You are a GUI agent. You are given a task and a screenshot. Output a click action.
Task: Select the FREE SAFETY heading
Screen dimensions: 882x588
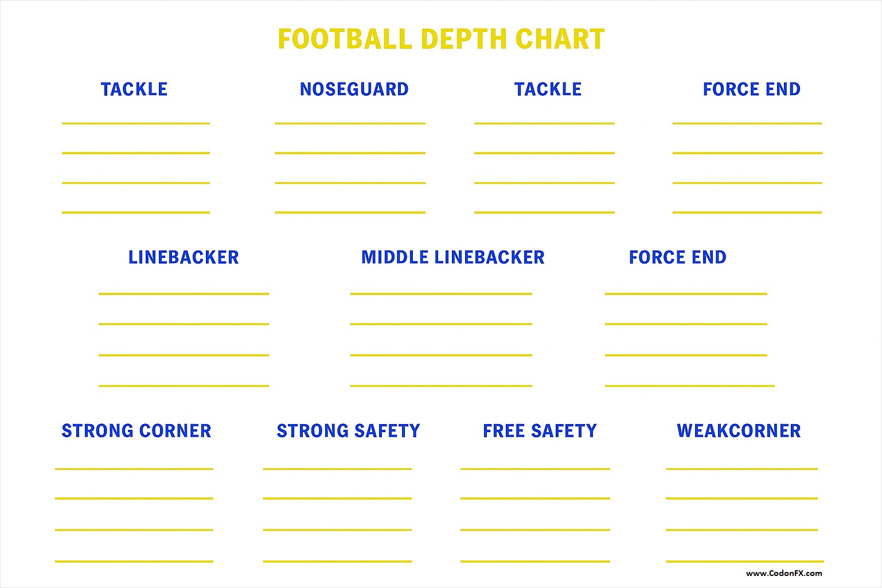pyautogui.click(x=540, y=431)
